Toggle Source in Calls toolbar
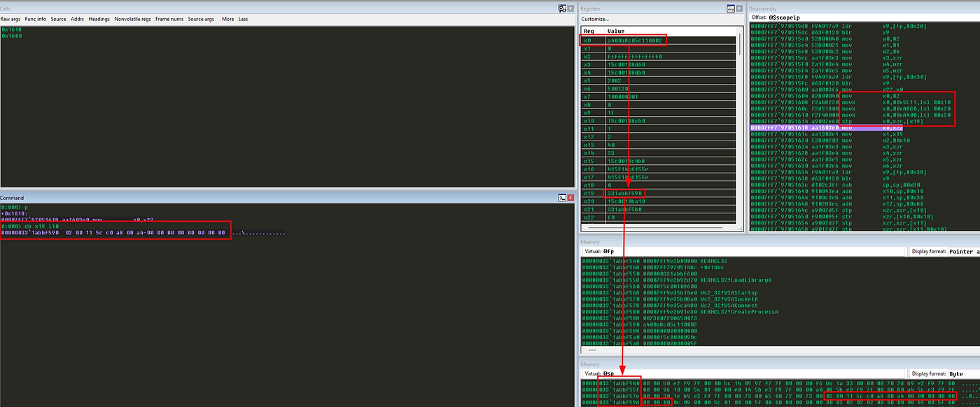The width and height of the screenshot is (980, 407). 59,19
